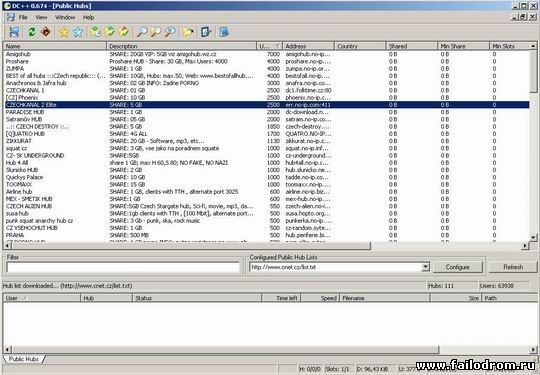Select the Amigohub row
The width and height of the screenshot is (540, 375).
(x=266, y=54)
